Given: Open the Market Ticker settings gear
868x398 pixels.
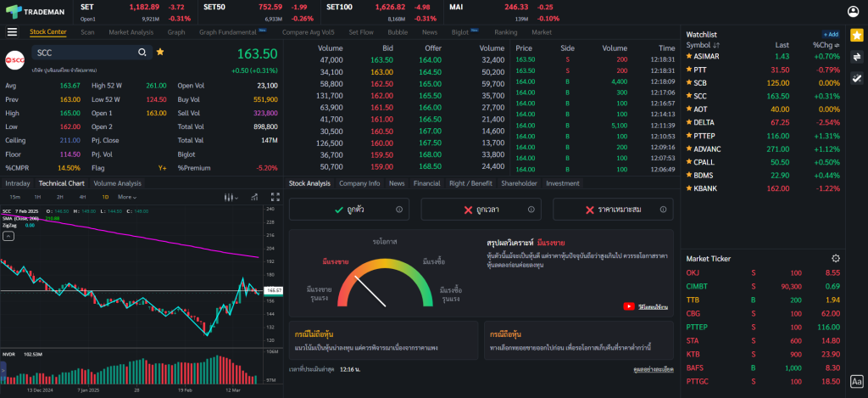Looking at the screenshot, I should 836,258.
